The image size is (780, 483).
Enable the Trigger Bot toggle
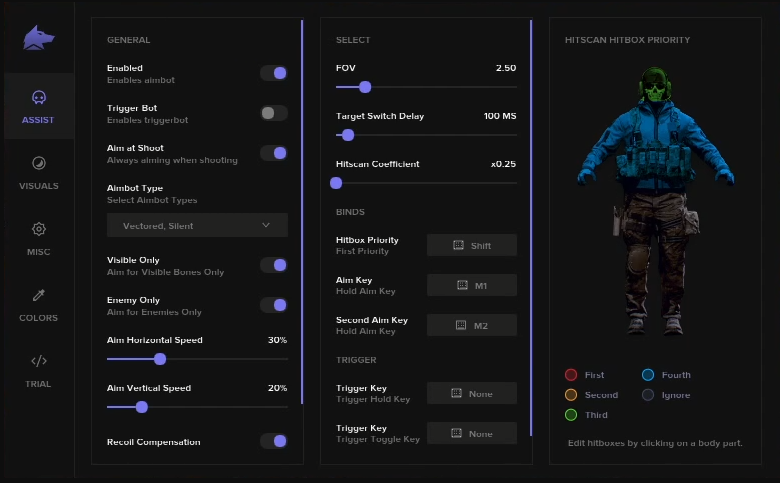(x=274, y=113)
